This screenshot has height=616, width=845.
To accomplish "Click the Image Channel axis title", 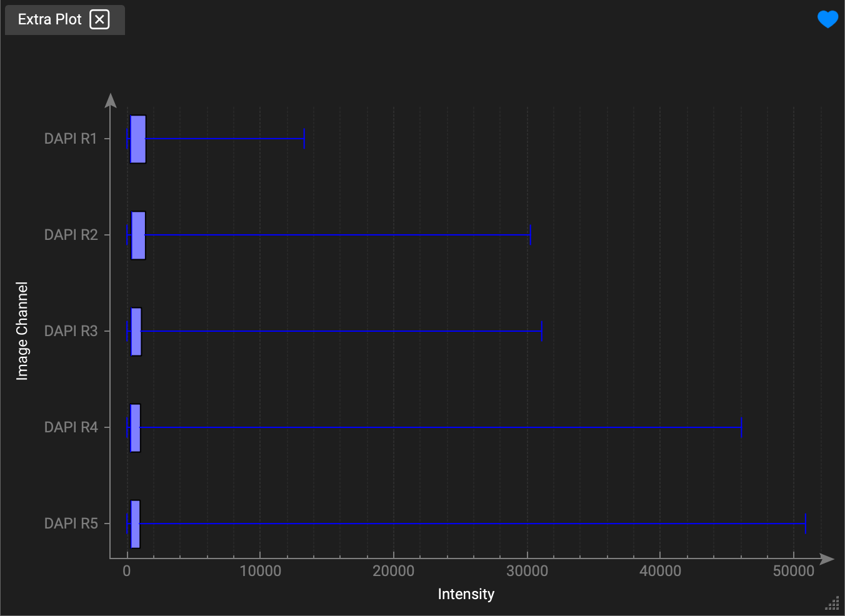I will click(22, 331).
